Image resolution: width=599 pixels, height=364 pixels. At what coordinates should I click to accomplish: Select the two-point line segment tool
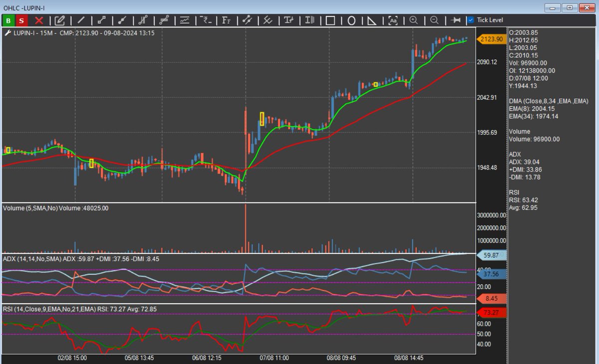(101, 20)
